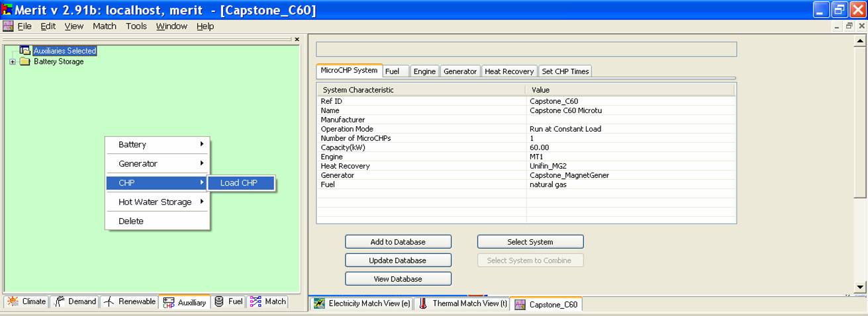
Task: Open the Demand tab icon
Action: pos(59,301)
